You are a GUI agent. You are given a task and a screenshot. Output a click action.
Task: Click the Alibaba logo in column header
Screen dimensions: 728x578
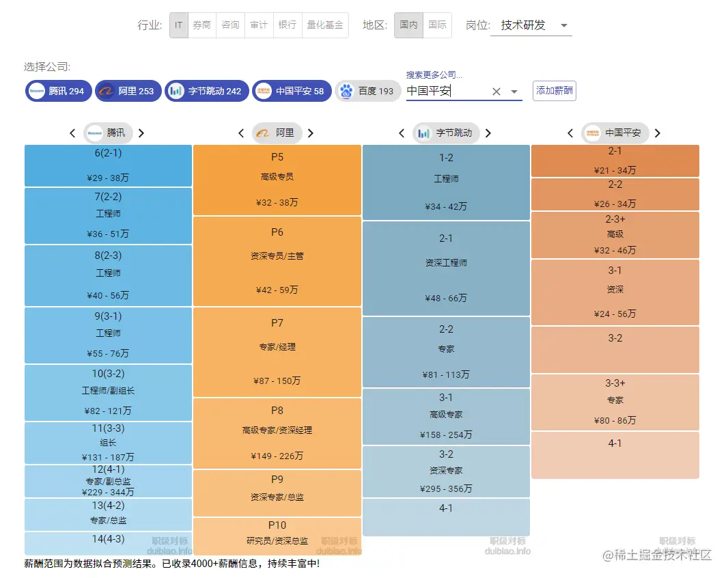263,133
